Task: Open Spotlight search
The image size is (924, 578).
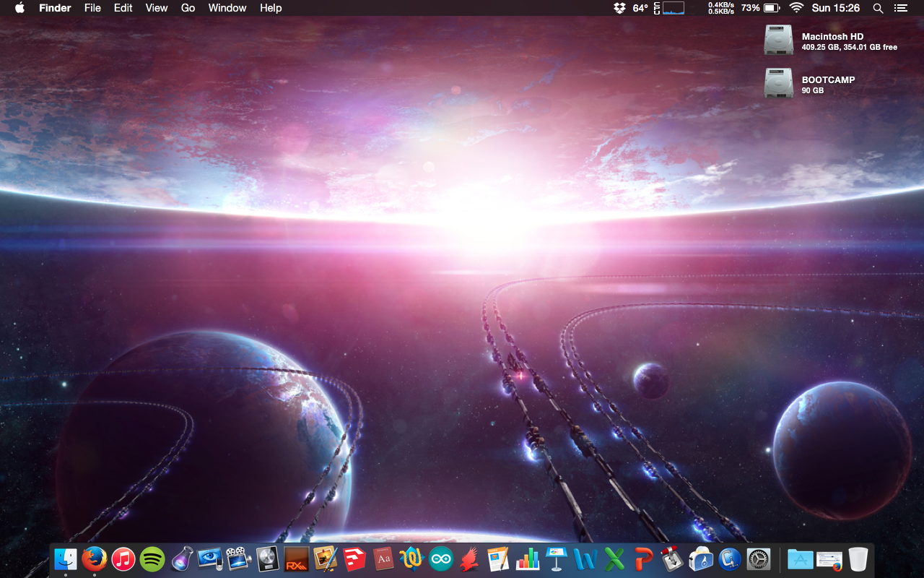Action: tap(878, 8)
